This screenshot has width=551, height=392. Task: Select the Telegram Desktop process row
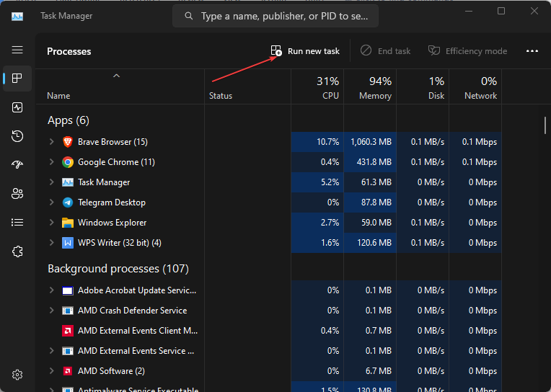(x=112, y=202)
